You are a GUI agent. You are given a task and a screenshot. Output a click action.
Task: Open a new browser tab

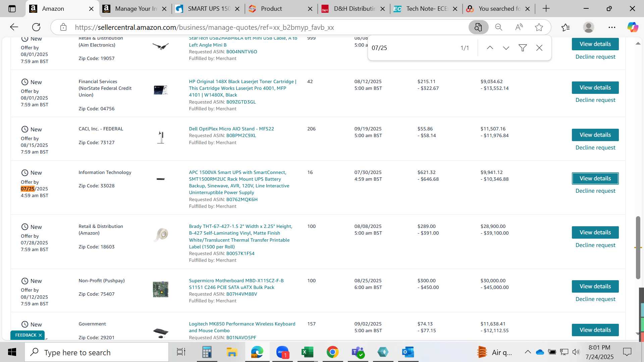[546, 9]
